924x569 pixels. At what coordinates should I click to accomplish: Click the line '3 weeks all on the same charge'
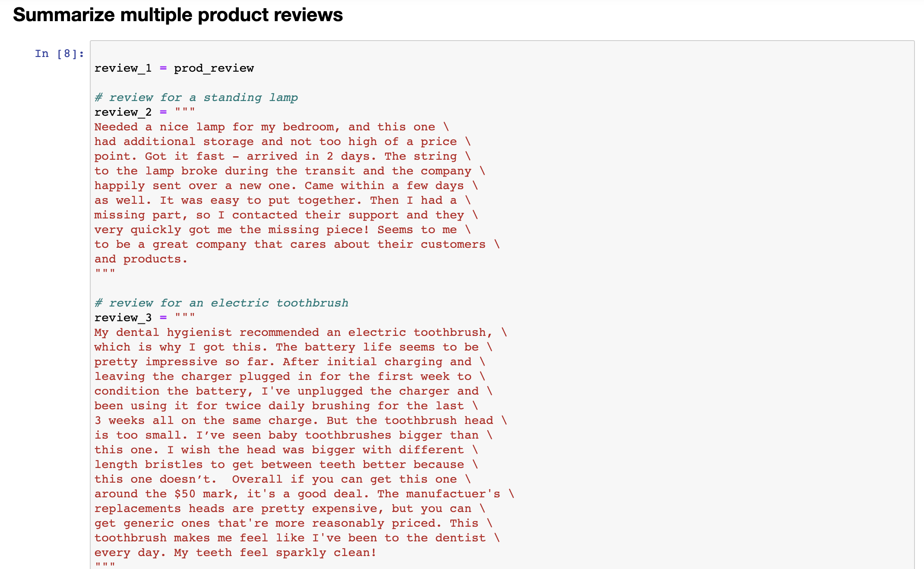301,420
